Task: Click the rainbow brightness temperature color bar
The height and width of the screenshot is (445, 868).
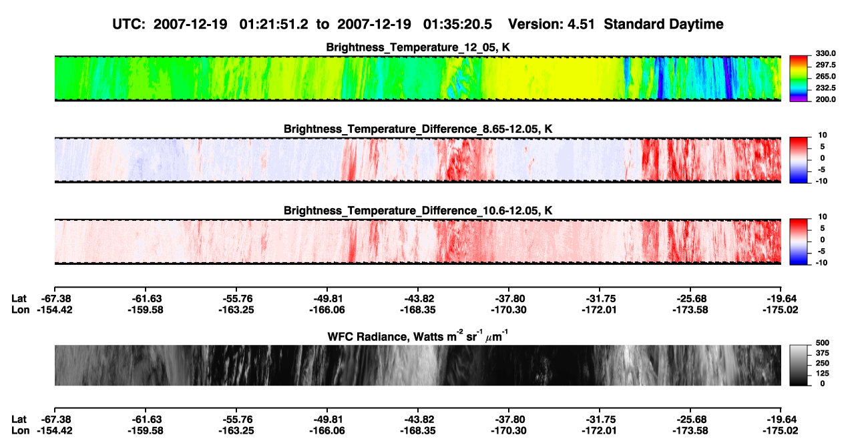Action: (799, 78)
